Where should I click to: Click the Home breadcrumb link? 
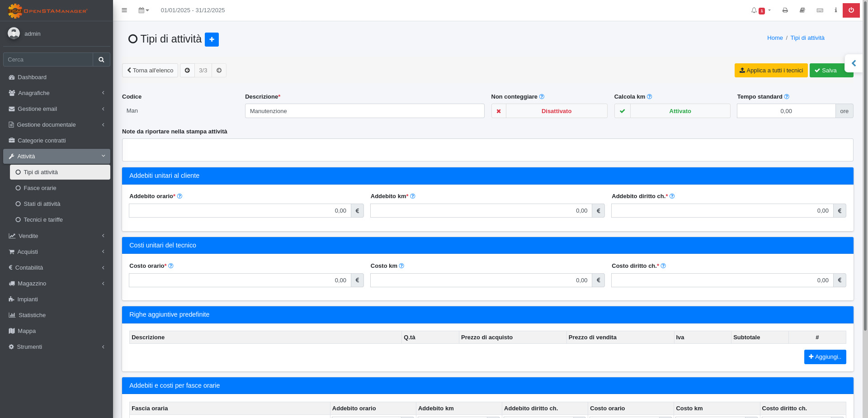pyautogui.click(x=775, y=38)
